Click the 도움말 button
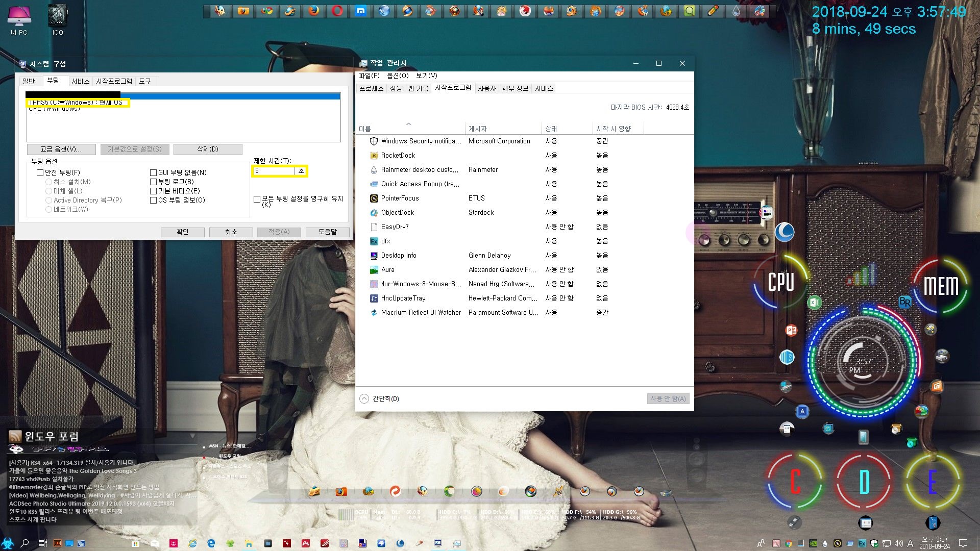 pos(328,232)
